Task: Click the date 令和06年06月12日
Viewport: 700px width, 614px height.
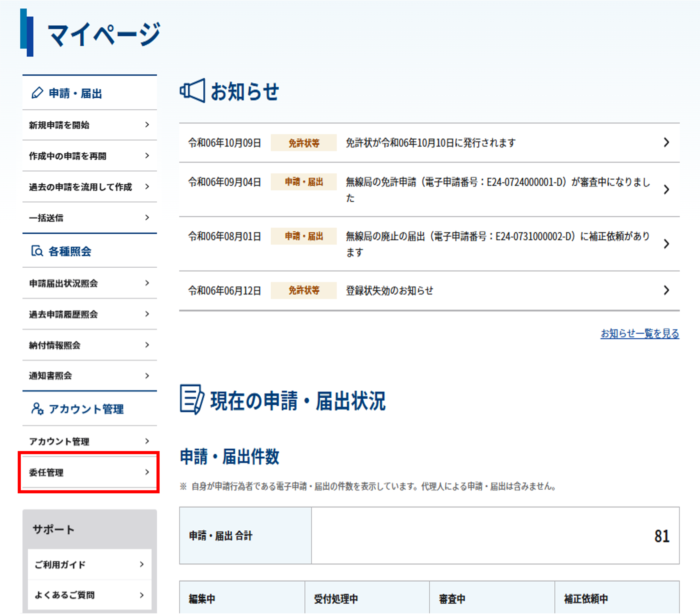Action: (225, 291)
